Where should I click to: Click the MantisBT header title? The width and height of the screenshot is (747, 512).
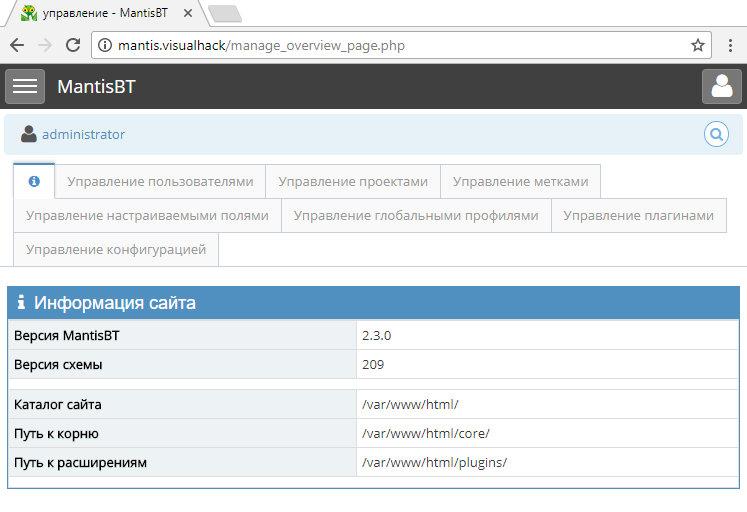click(96, 87)
